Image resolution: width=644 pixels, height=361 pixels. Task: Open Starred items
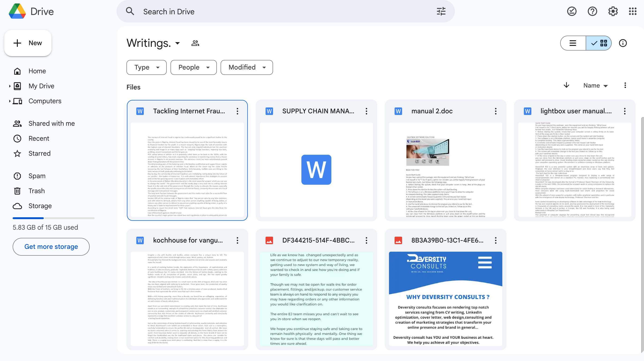tap(40, 154)
